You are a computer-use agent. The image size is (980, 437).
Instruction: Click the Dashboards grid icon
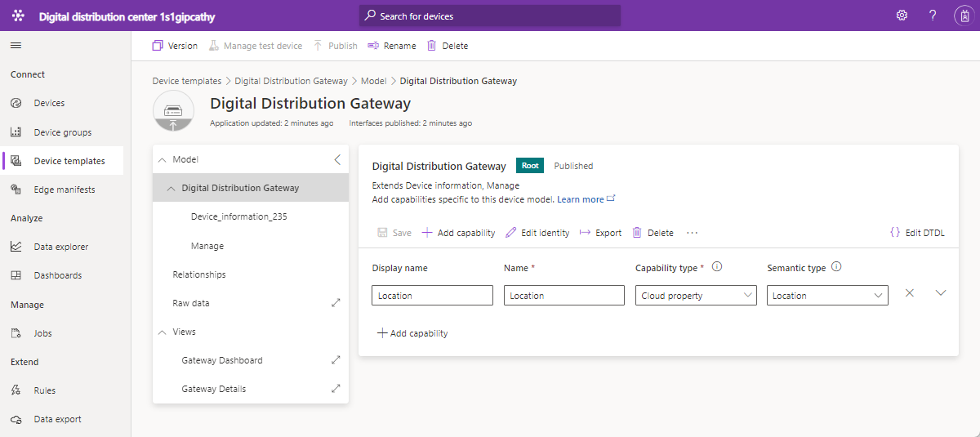coord(16,275)
